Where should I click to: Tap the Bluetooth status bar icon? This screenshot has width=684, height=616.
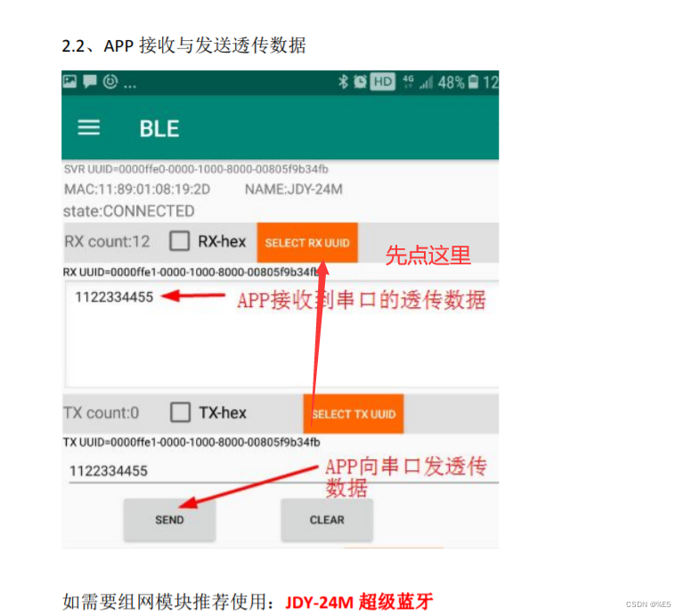(x=343, y=82)
